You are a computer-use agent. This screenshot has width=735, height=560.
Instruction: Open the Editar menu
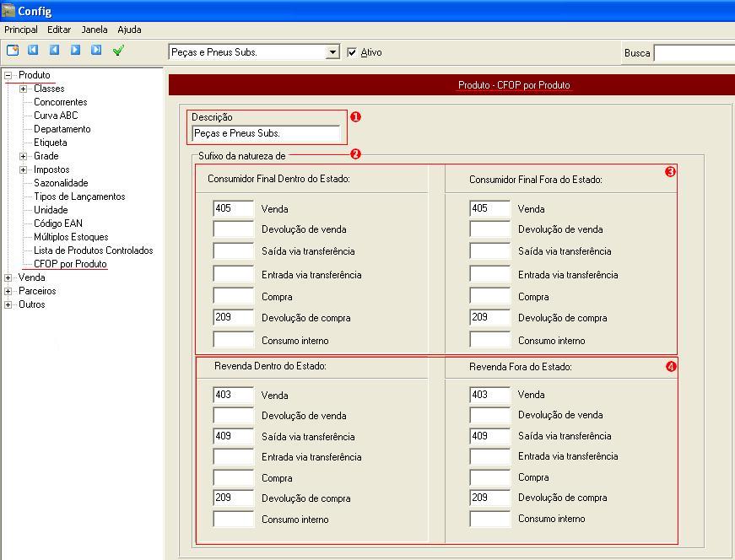point(59,30)
